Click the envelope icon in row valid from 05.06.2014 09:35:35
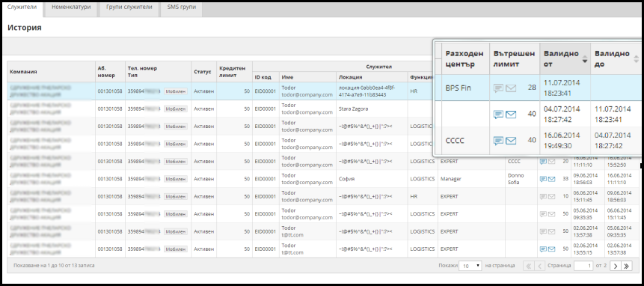644x286 pixels. 551,213
